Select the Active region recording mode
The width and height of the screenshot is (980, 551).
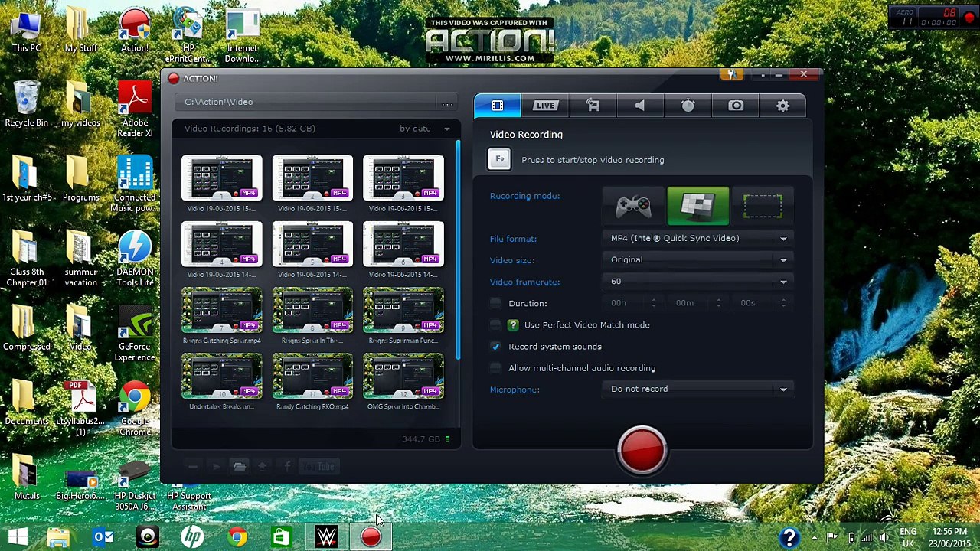[x=763, y=206]
